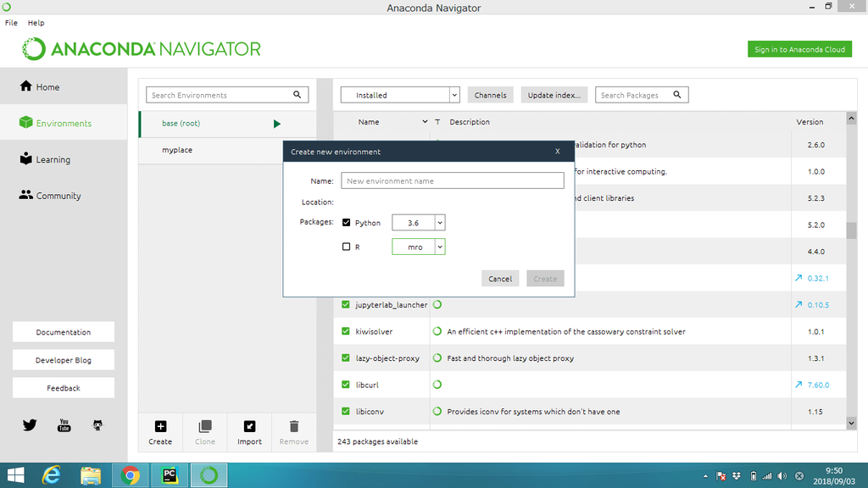
Task: Launch Internet Explorer from the taskbar
Action: pyautogui.click(x=52, y=475)
